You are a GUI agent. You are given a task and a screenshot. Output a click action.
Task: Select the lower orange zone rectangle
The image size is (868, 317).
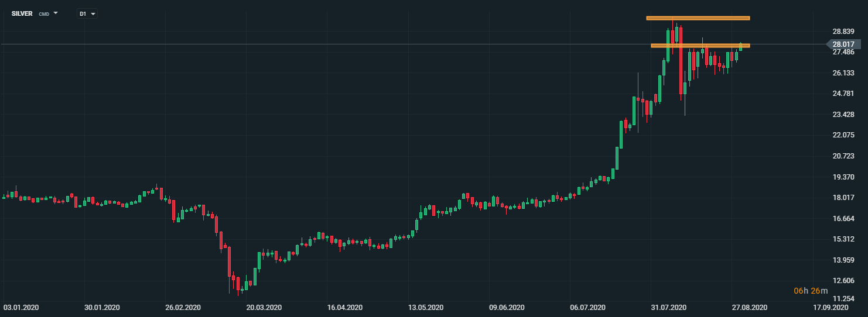700,46
